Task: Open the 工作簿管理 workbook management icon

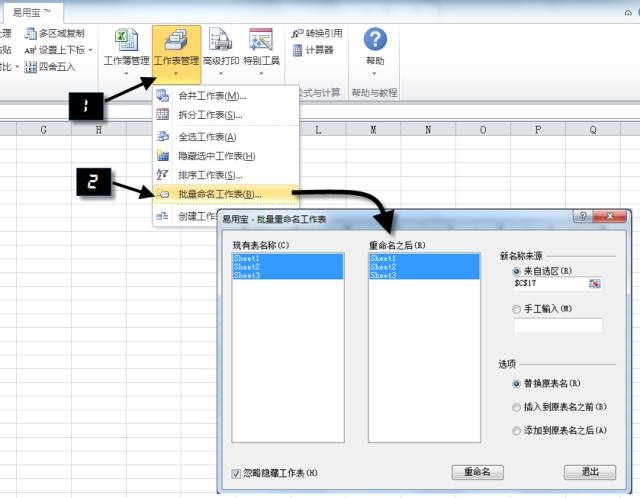Action: pyautogui.click(x=126, y=40)
